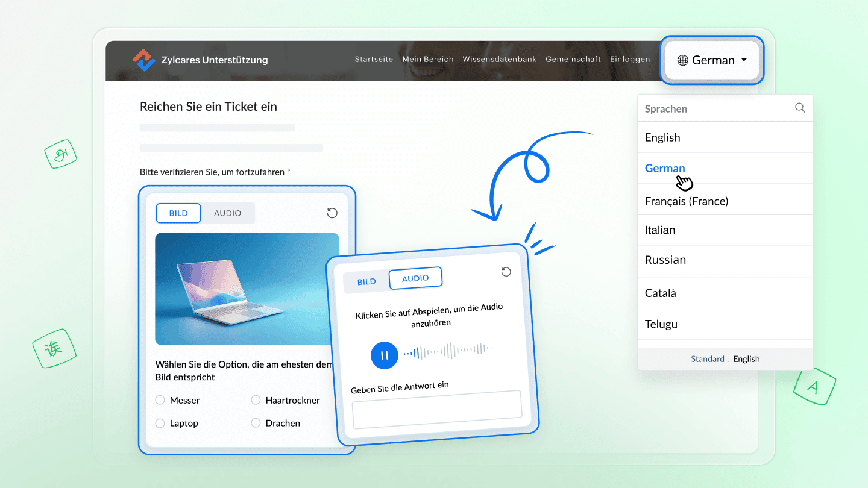Viewport: 868px width, 488px height.
Task: Pause the audio captcha playback
Action: [x=384, y=355]
